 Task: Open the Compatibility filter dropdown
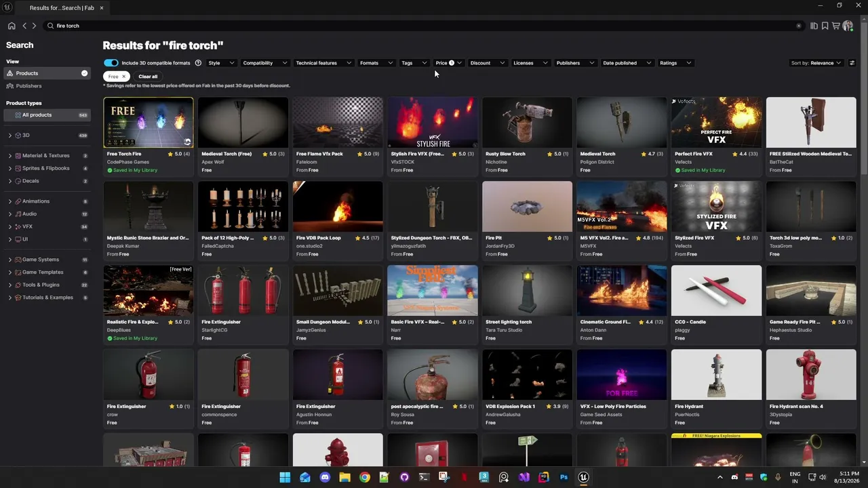pyautogui.click(x=265, y=63)
